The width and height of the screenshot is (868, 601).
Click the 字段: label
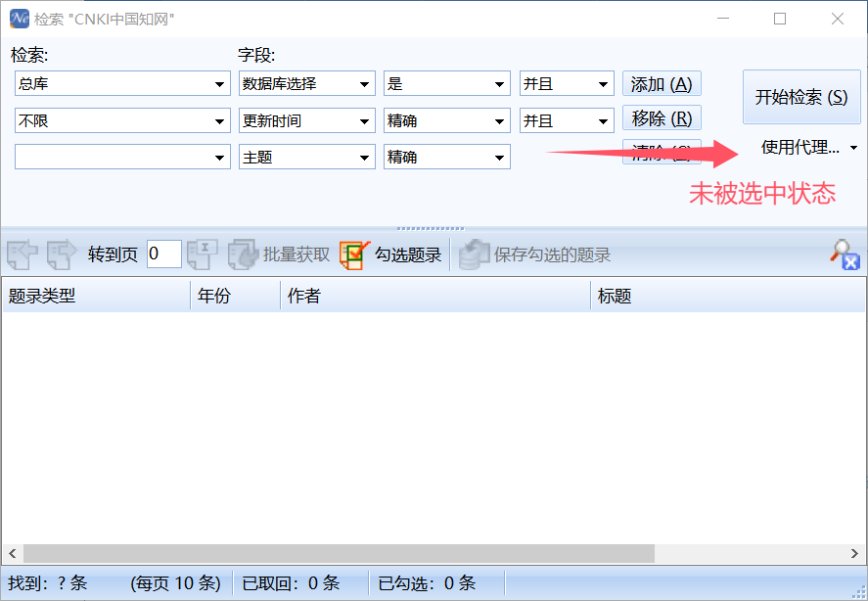[256, 55]
